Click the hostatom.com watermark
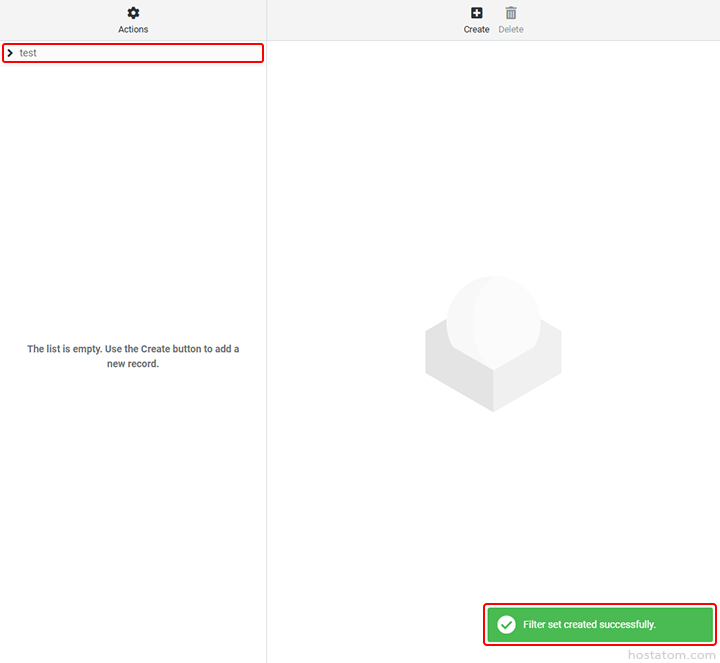720x663 pixels. 670,653
